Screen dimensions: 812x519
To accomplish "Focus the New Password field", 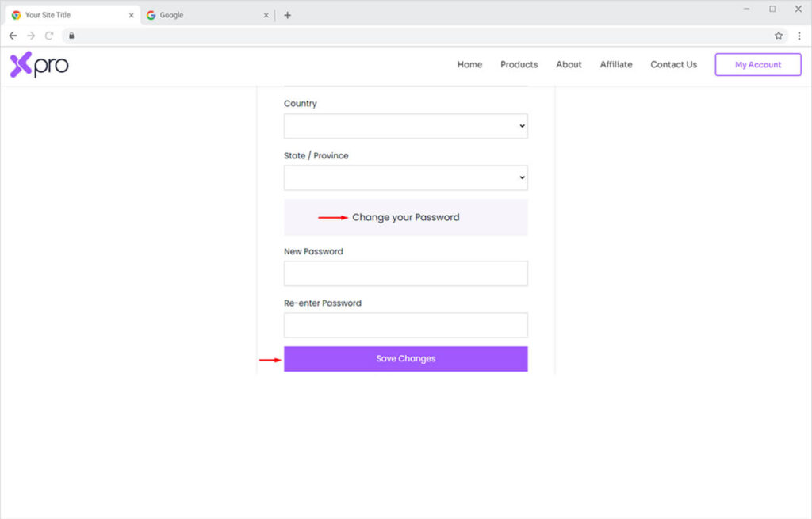I will tap(405, 273).
